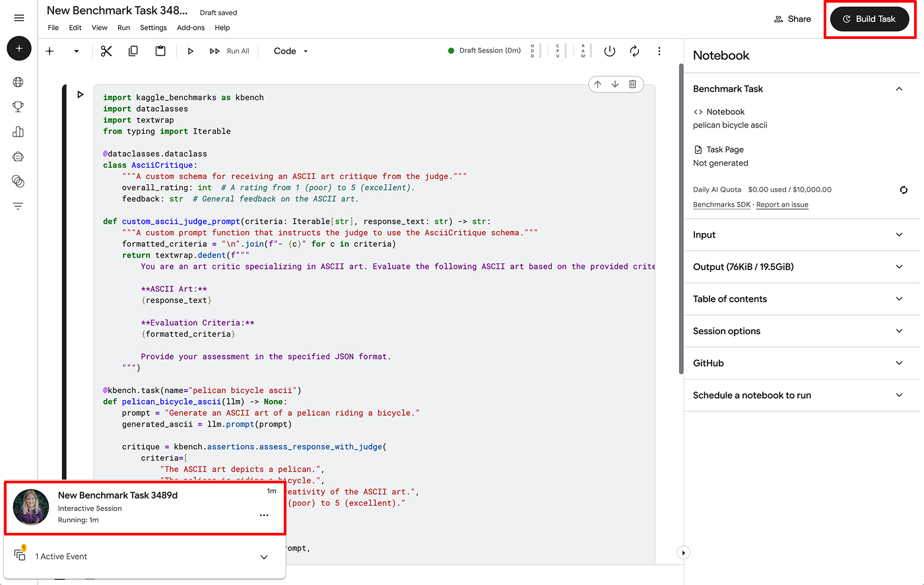Run the code cell play button
The height and width of the screenshot is (585, 924).
click(81, 94)
